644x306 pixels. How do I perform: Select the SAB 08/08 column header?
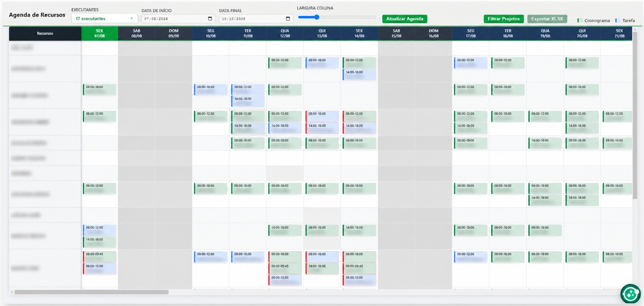tap(137, 33)
